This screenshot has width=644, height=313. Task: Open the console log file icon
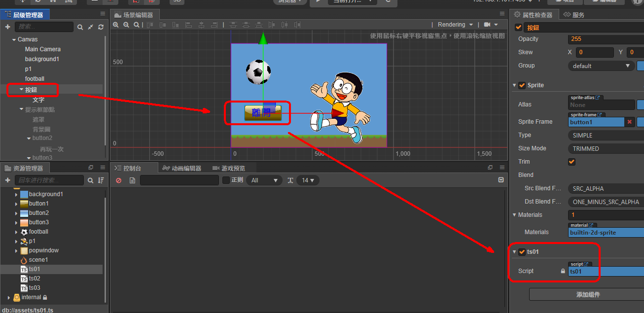(132, 180)
